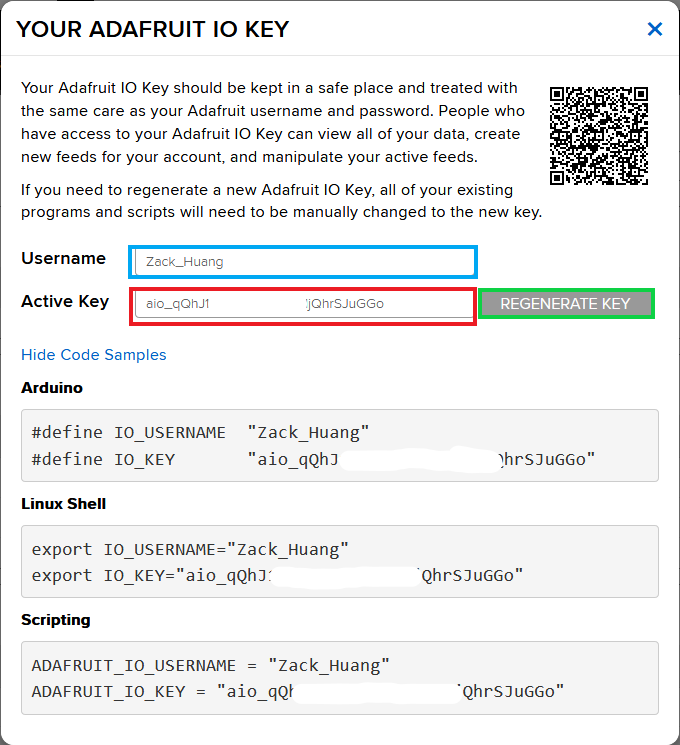The height and width of the screenshot is (745, 680).
Task: Click the Arduino section heading
Action: click(x=52, y=388)
